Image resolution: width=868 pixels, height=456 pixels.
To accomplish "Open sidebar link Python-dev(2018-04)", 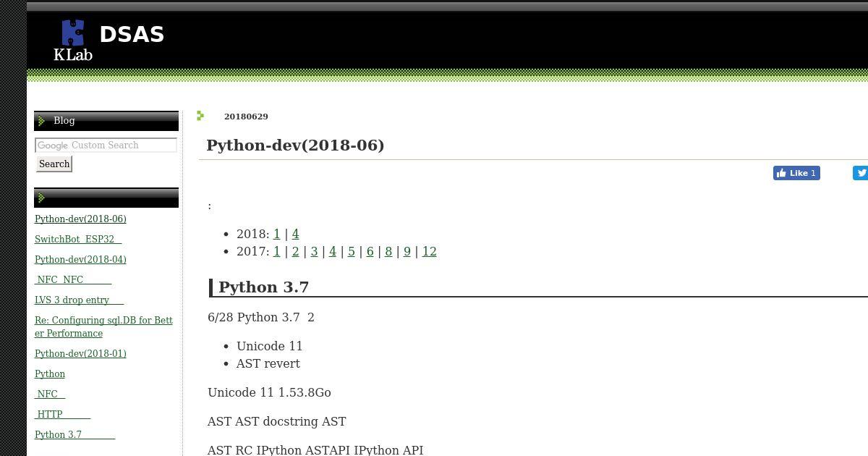I will (x=80, y=260).
